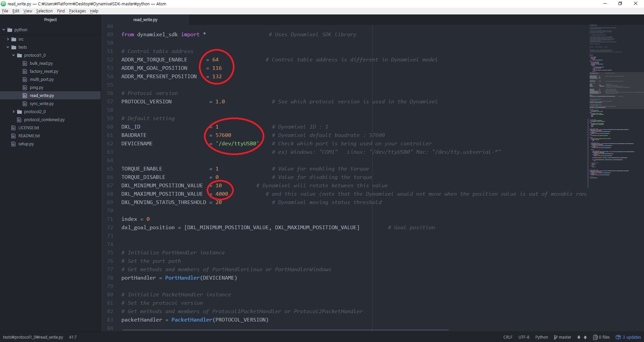
Task: Open the Packages menu
Action: click(x=77, y=11)
